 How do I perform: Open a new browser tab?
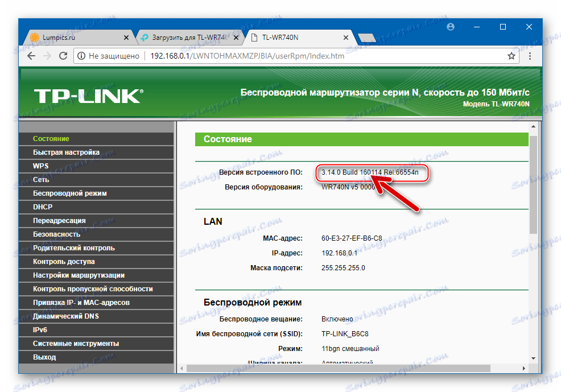coord(366,37)
